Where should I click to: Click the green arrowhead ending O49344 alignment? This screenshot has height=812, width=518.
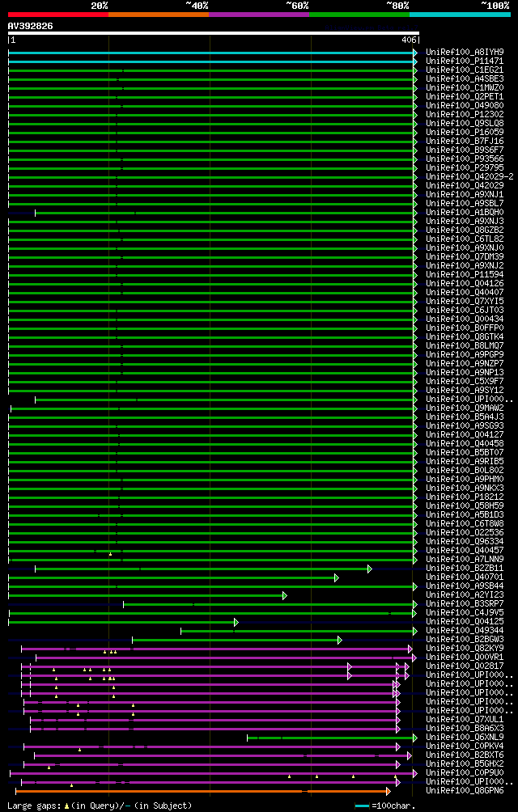[414, 631]
